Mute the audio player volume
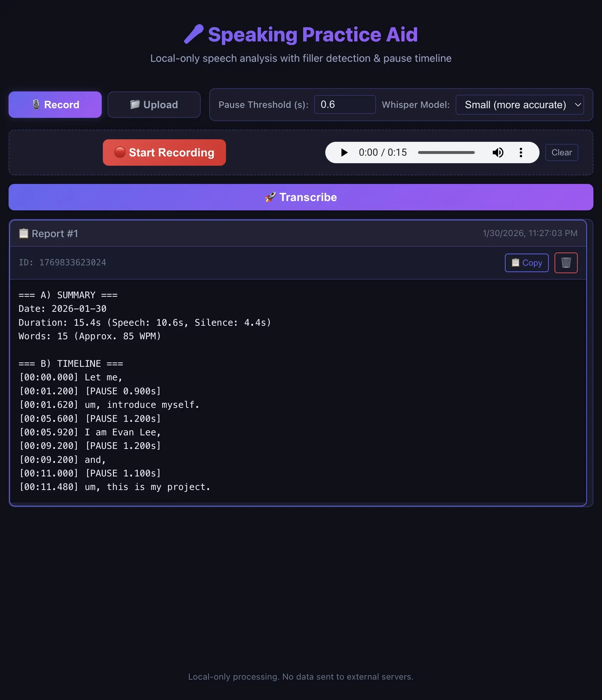 pos(498,152)
